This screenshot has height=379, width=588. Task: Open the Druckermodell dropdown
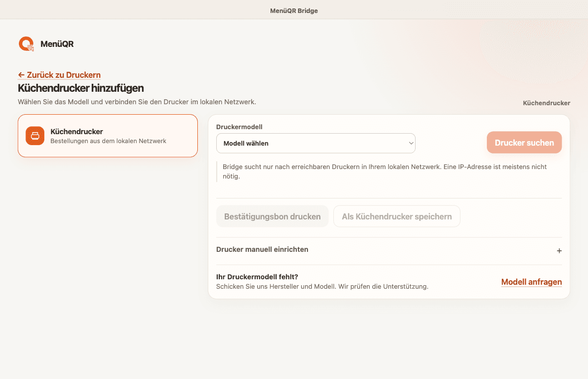316,143
